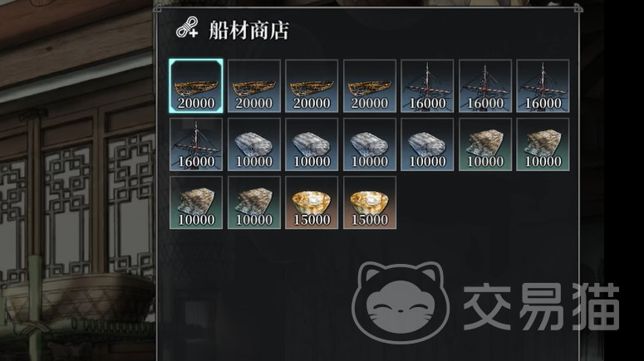Pick the second ship hull priced 20000
Viewport: 644px width, 361px height.
(x=253, y=85)
